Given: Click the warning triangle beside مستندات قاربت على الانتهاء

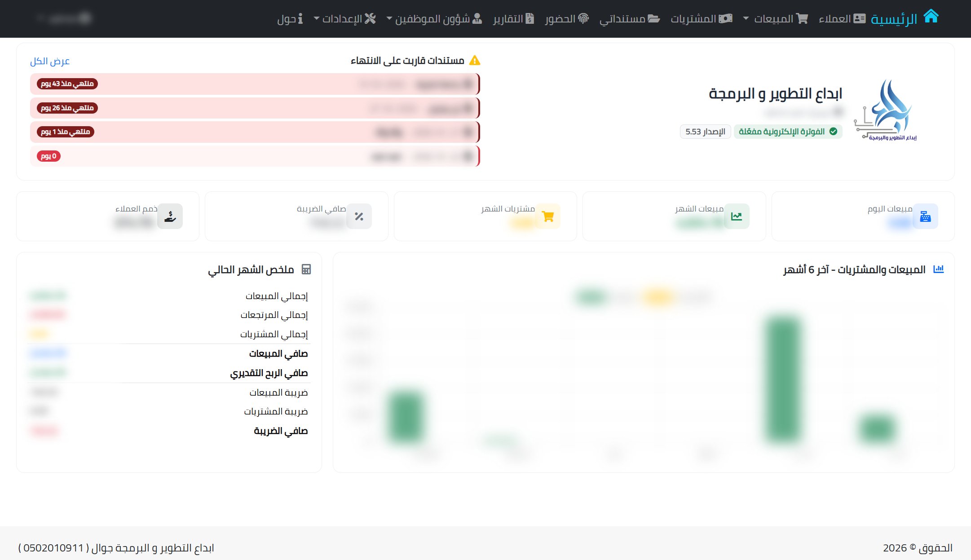Looking at the screenshot, I should coord(475,59).
